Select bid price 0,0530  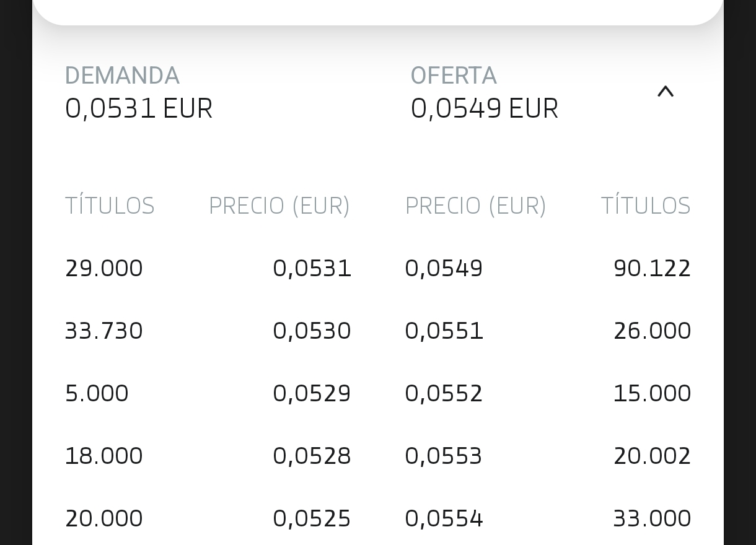coord(312,331)
